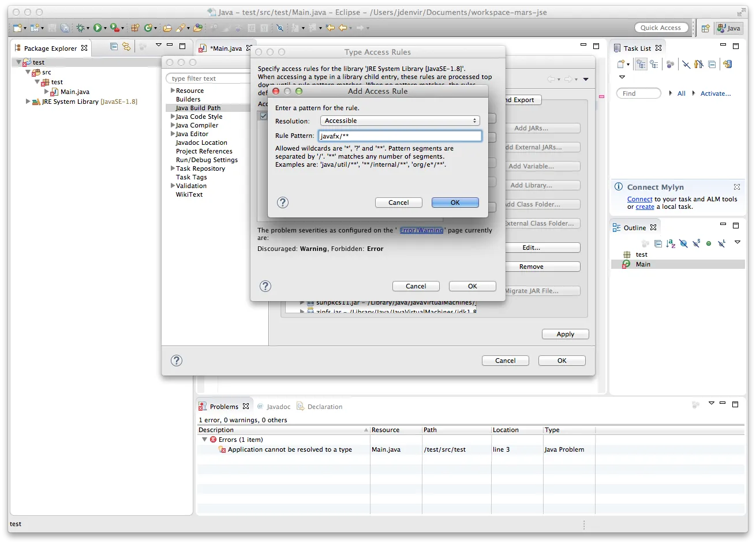The image size is (756, 544).
Task: Click the New Java Package toolbar icon
Action: pyautogui.click(x=135, y=28)
